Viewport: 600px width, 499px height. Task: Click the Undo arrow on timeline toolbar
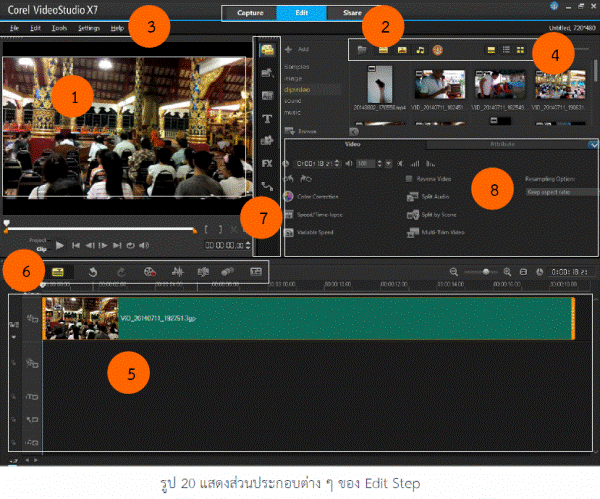point(93,272)
